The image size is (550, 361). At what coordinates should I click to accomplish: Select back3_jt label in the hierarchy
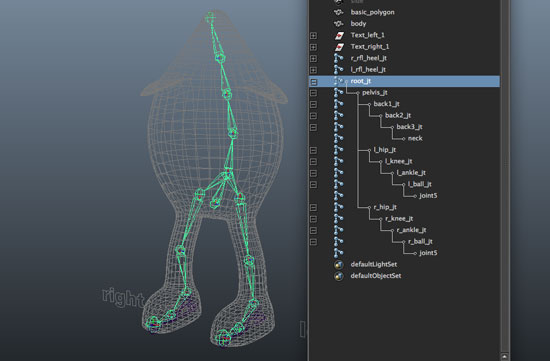coord(409,127)
